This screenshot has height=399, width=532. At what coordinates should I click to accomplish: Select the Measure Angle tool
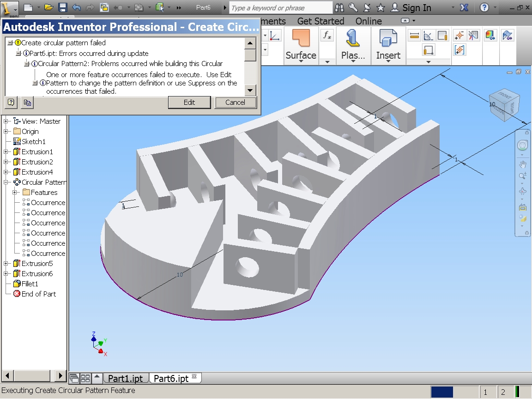428,35
